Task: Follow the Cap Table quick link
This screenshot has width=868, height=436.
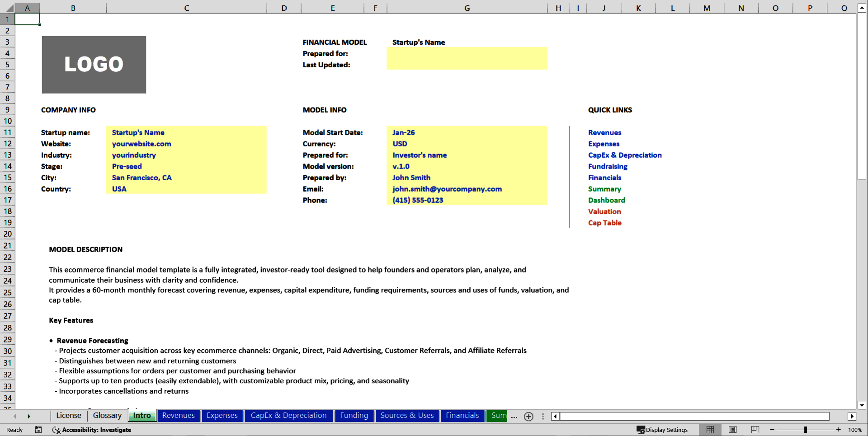Action: (604, 223)
